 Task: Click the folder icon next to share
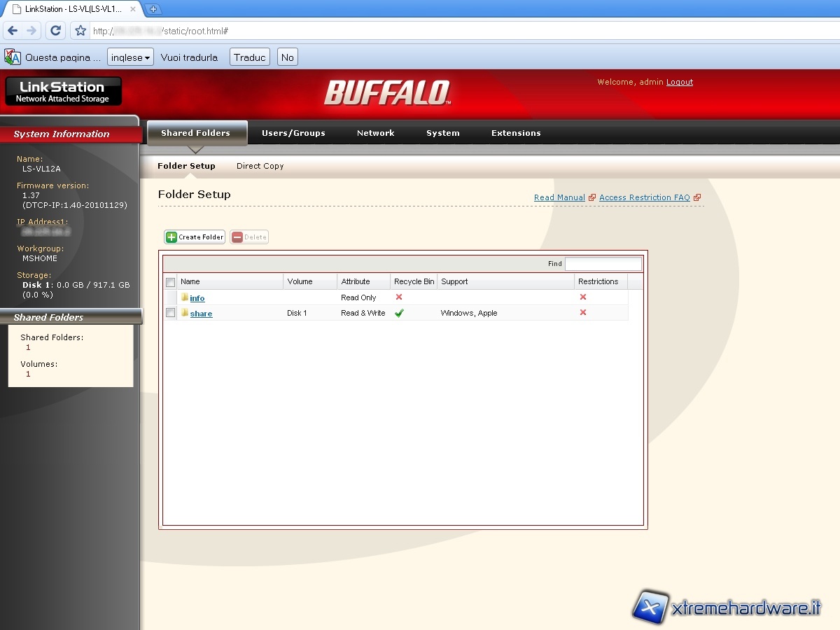click(185, 313)
